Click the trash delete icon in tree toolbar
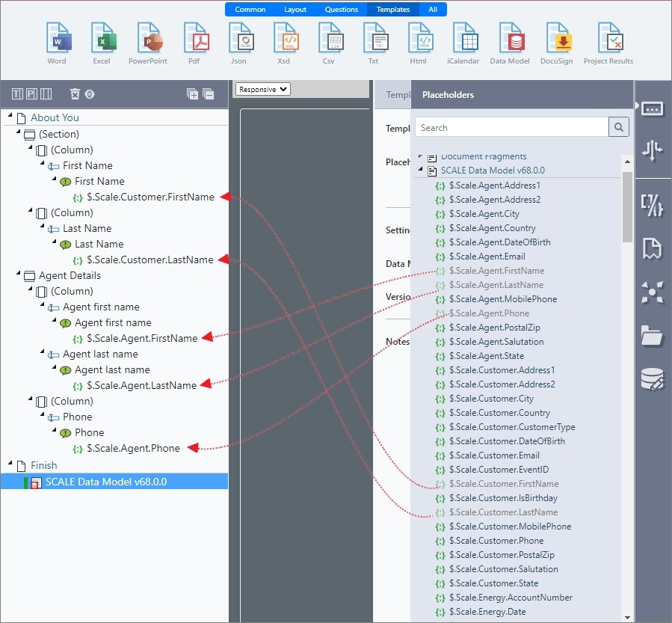 point(75,94)
